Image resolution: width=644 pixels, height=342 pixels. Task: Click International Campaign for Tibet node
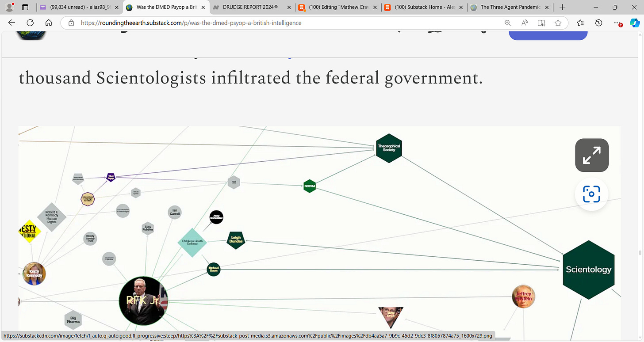88,199
